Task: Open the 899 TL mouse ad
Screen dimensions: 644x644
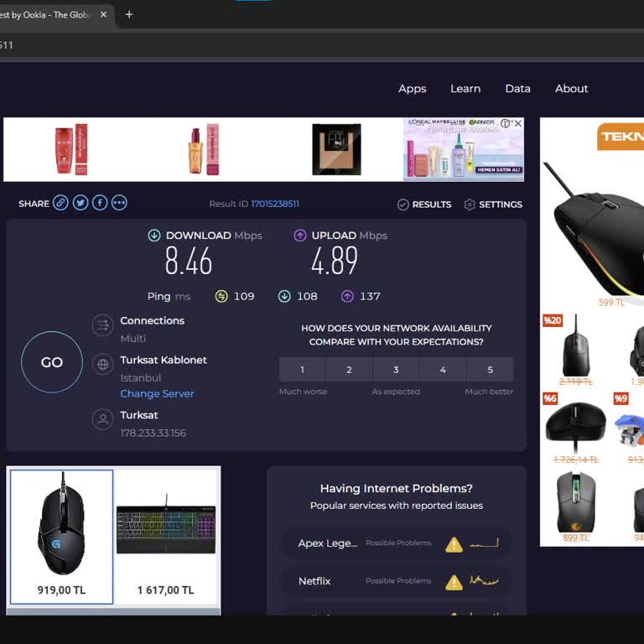Action: click(576, 507)
